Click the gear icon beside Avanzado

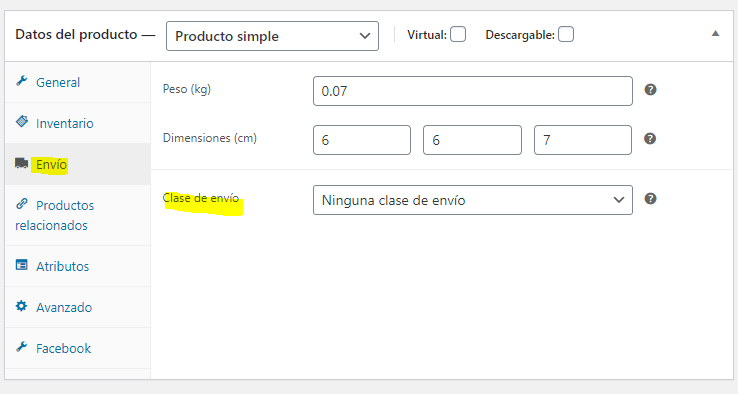coord(22,306)
